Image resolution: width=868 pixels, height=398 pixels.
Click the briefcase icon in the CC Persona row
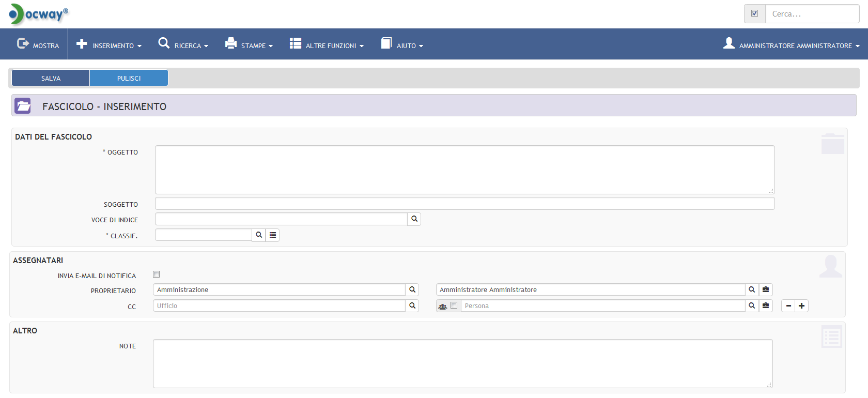(x=766, y=306)
